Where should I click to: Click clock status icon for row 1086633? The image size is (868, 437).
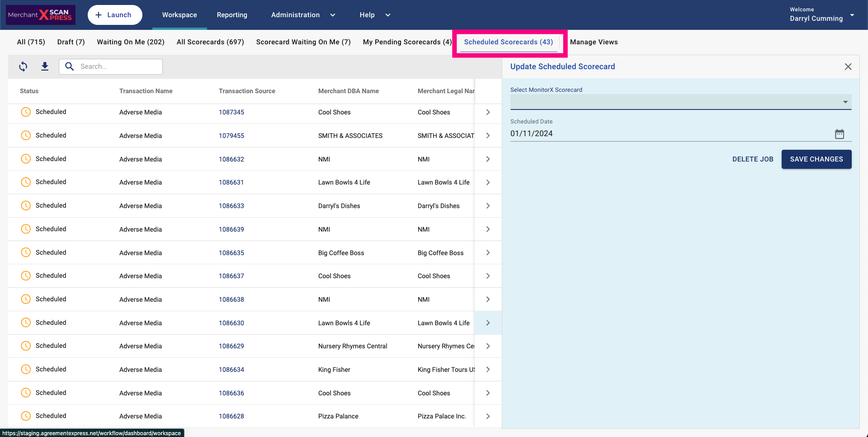(26, 205)
